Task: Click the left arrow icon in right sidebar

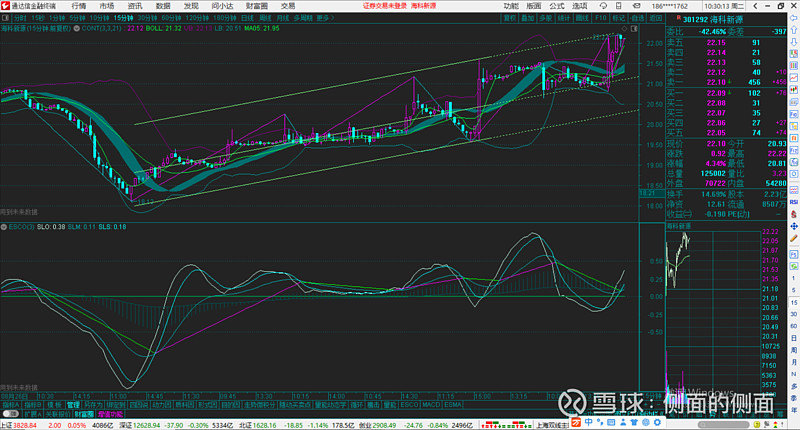Action: click(x=794, y=18)
